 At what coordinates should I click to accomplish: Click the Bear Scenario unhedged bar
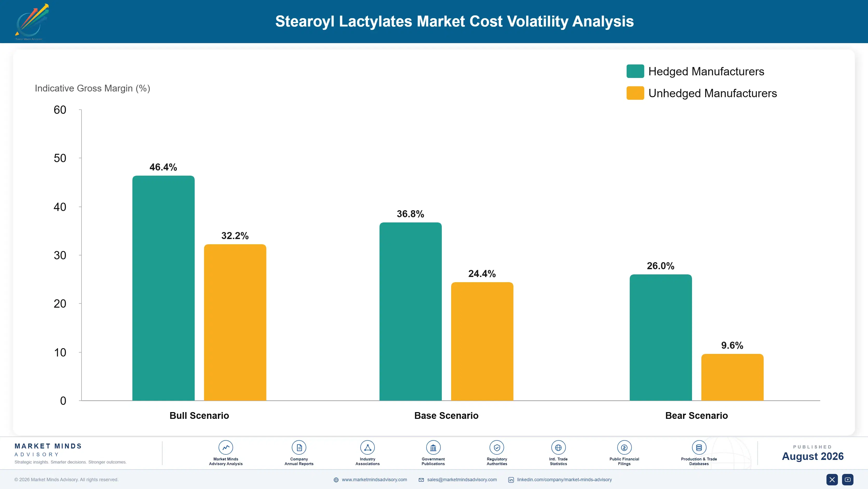pos(733,377)
